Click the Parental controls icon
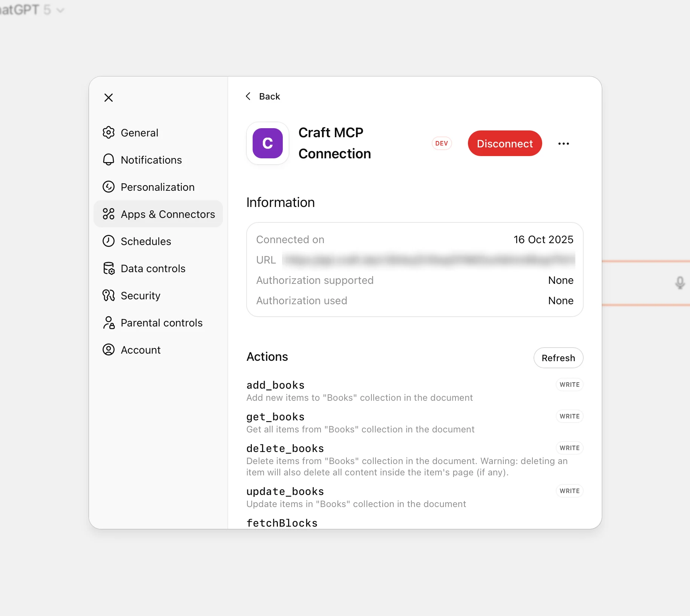The width and height of the screenshot is (690, 616). click(109, 322)
